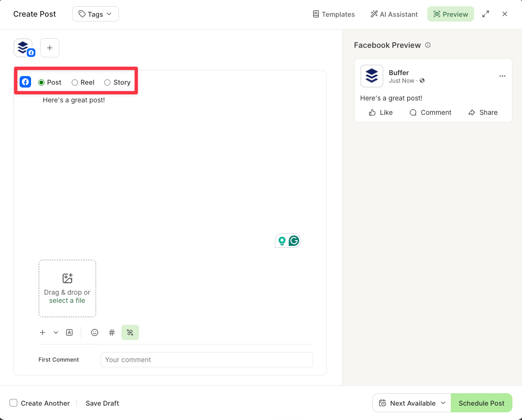Click the preview text 'Here's a great post!'

(x=391, y=98)
